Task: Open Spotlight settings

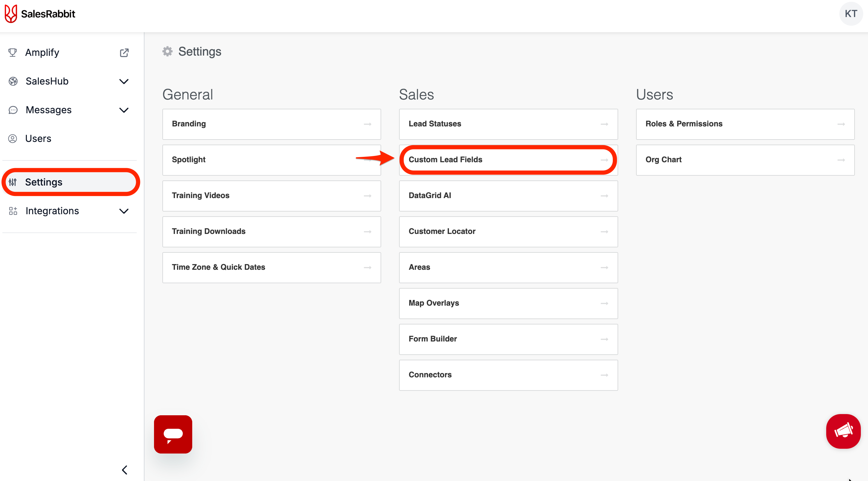Action: click(272, 160)
